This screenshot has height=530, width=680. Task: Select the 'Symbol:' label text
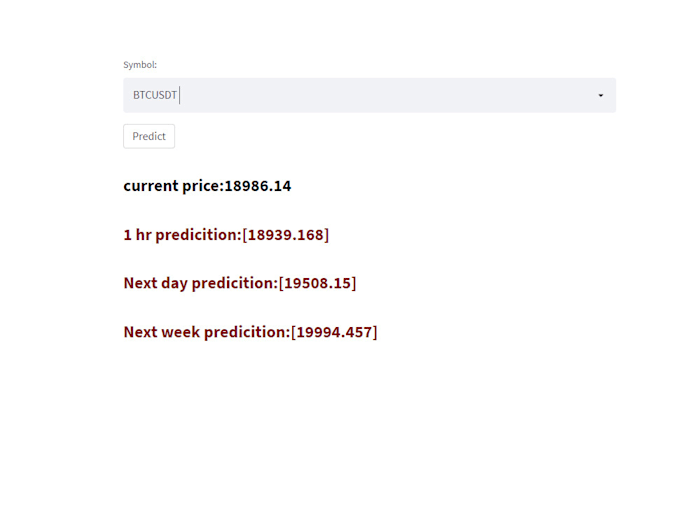140,65
